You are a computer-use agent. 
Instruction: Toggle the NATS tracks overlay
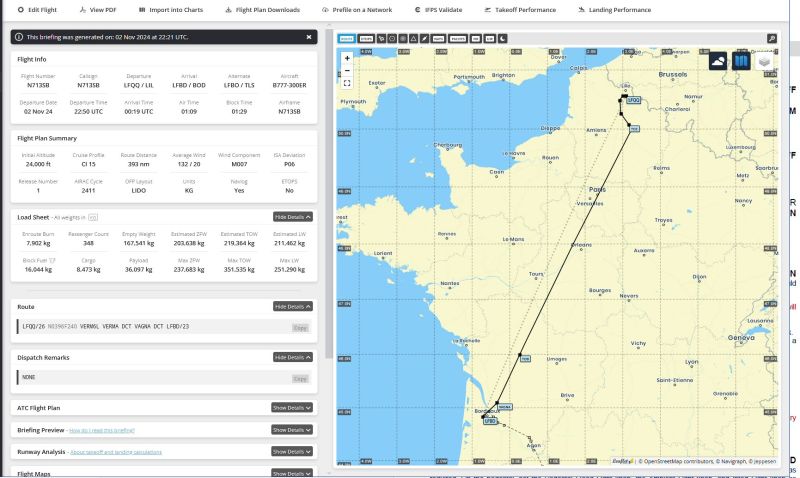tap(438, 39)
